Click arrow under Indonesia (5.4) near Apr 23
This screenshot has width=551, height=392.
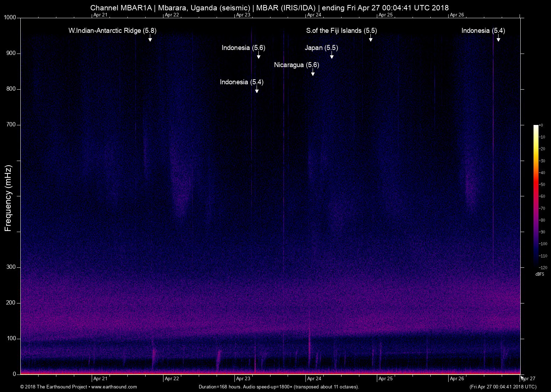[257, 89]
